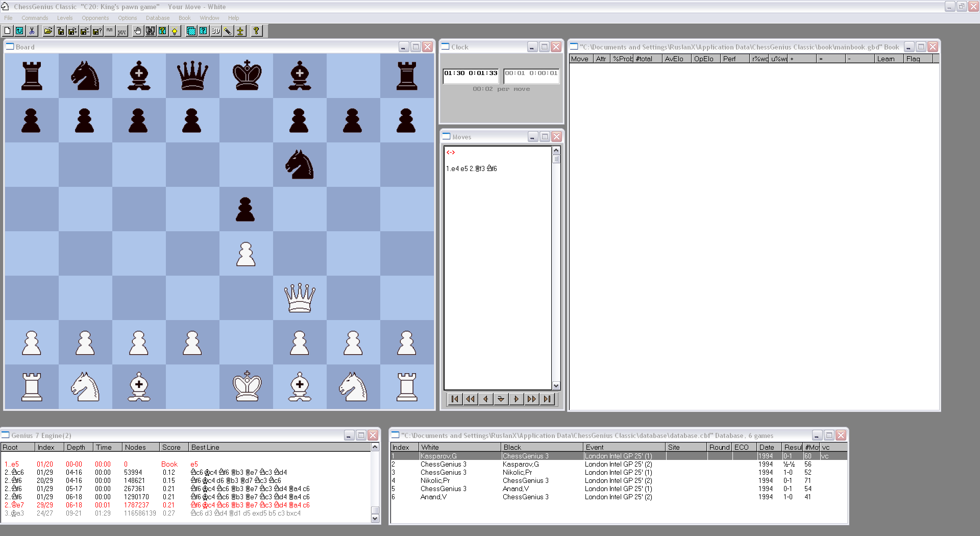The height and width of the screenshot is (536, 980).
Task: Open the Database menu
Action: 157,18
